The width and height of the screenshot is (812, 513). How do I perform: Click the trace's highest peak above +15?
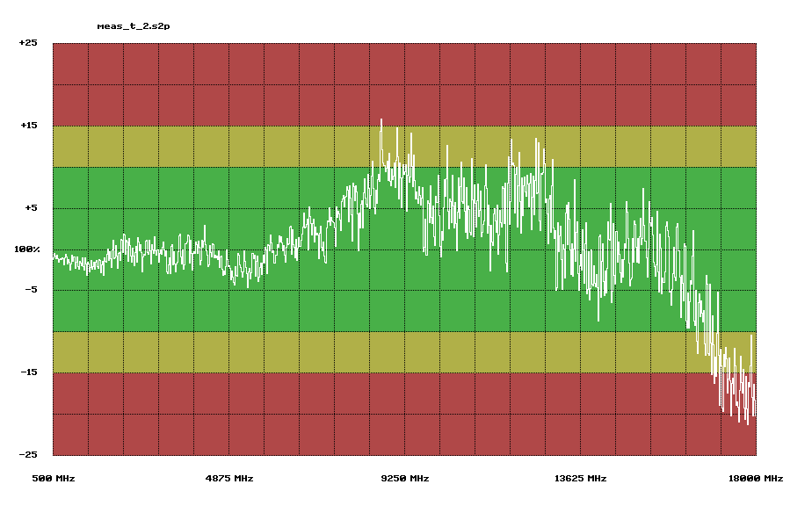[x=381, y=120]
